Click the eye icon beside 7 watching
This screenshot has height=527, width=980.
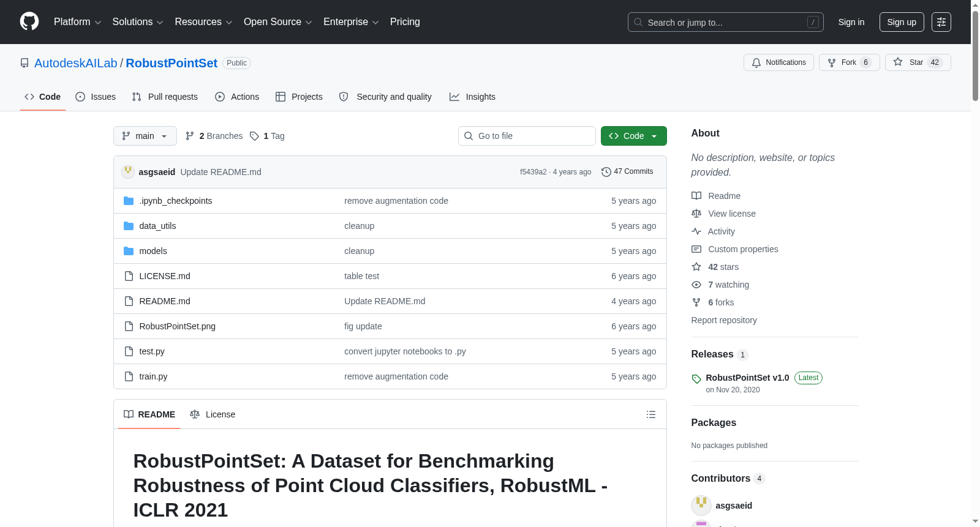tap(696, 285)
